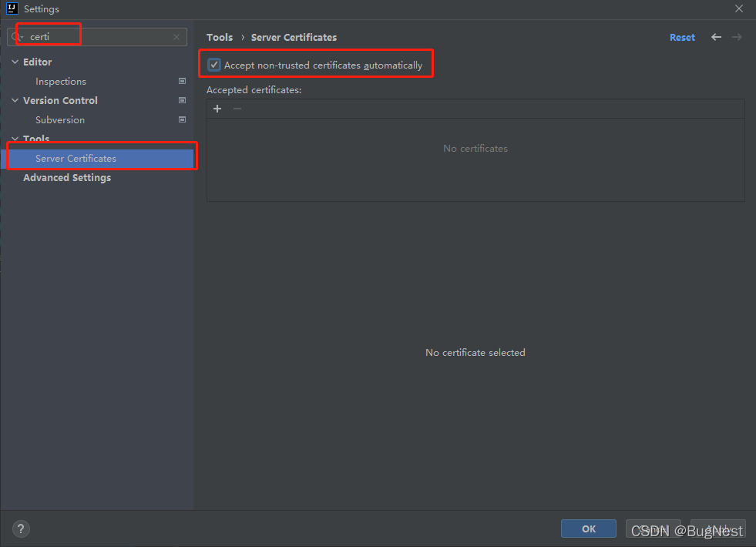This screenshot has height=547, width=756.
Task: Click the forward navigation arrow
Action: 737,37
